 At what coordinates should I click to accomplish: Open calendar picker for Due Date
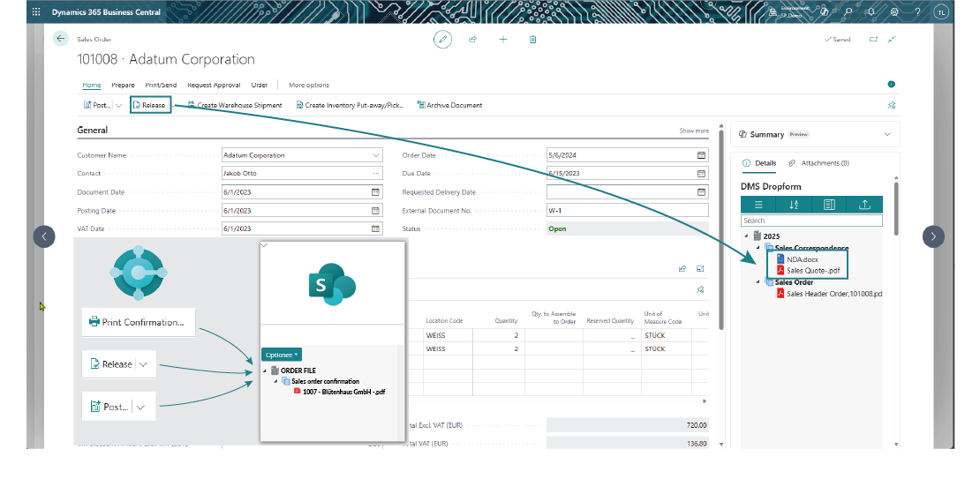[x=701, y=174]
